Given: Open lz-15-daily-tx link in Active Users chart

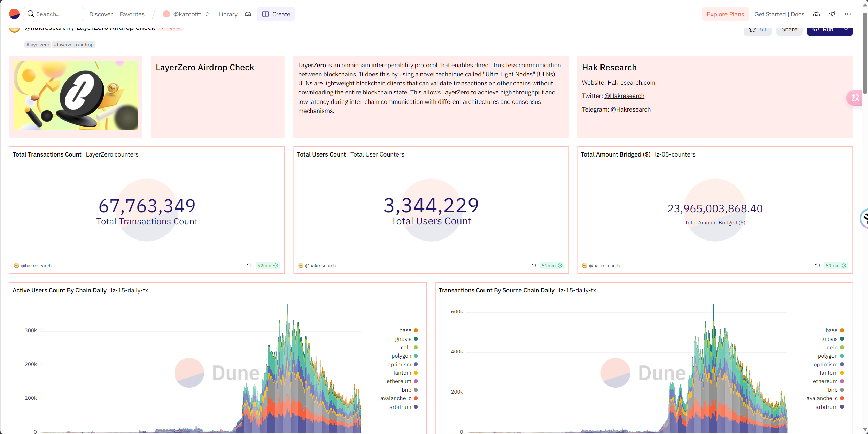Looking at the screenshot, I should point(130,290).
